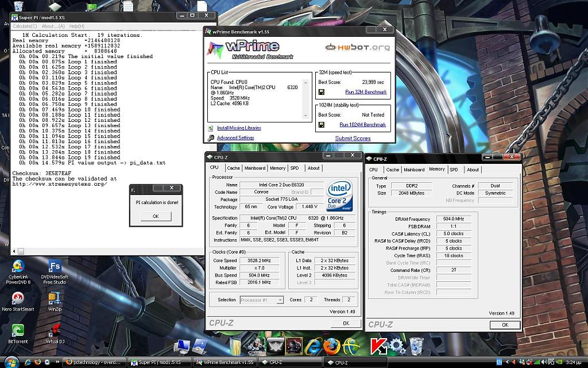Open the Help(H) menu in Super PI
588x368 pixels.
coord(77,26)
